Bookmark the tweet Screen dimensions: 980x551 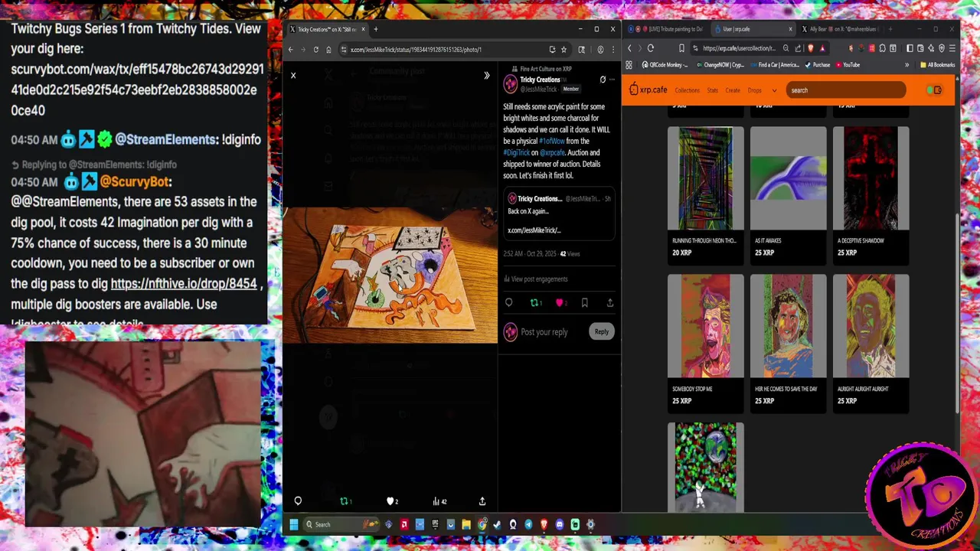tap(584, 303)
